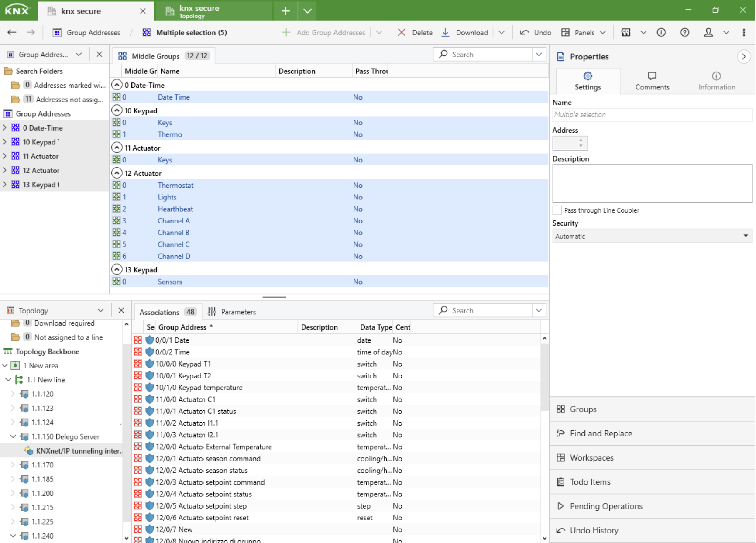This screenshot has height=543, width=756.
Task: Open the Pending Operations panel
Action: pos(652,506)
